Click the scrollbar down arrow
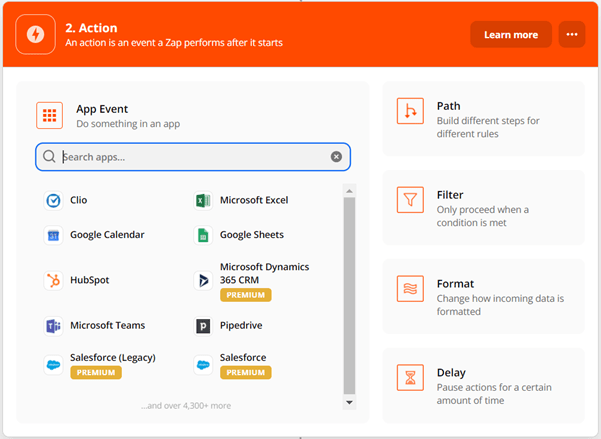Screen dimensions: 601x439 point(349,402)
